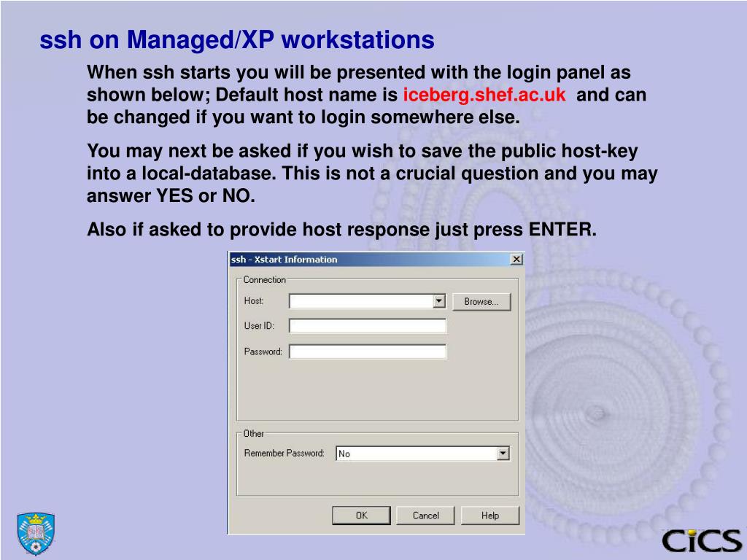Expand the Host dropdown arrow
The image size is (747, 560).
pyautogui.click(x=439, y=301)
